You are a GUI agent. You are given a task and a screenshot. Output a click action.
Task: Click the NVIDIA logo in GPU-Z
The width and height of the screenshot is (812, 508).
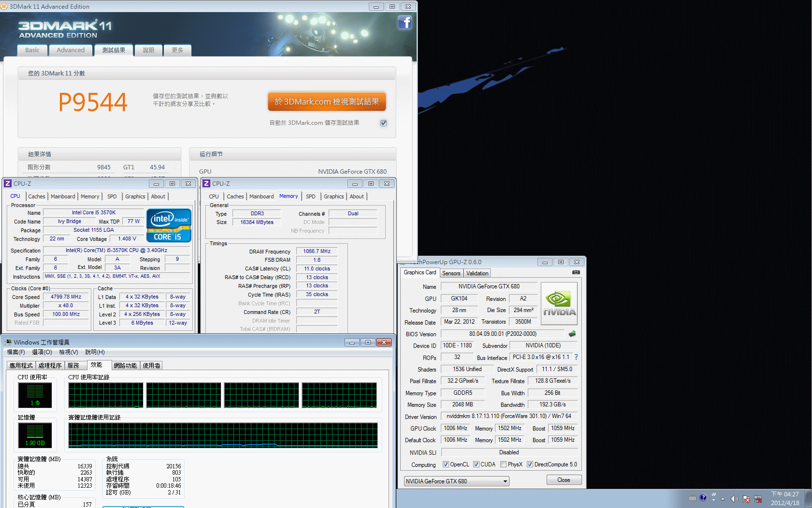tap(559, 303)
